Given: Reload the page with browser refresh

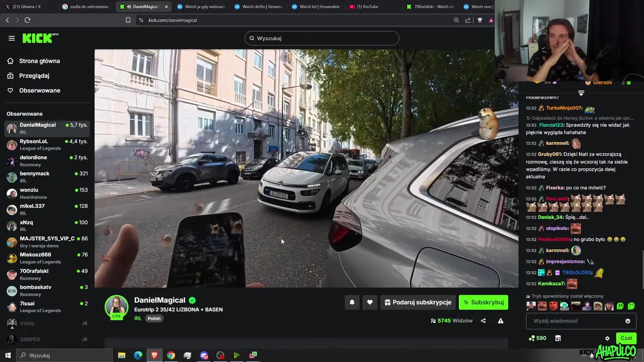Looking at the screenshot, I should point(27,20).
